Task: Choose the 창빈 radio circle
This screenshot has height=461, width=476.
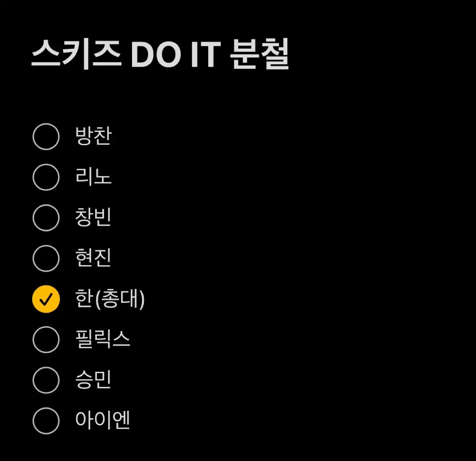Action: 46,218
